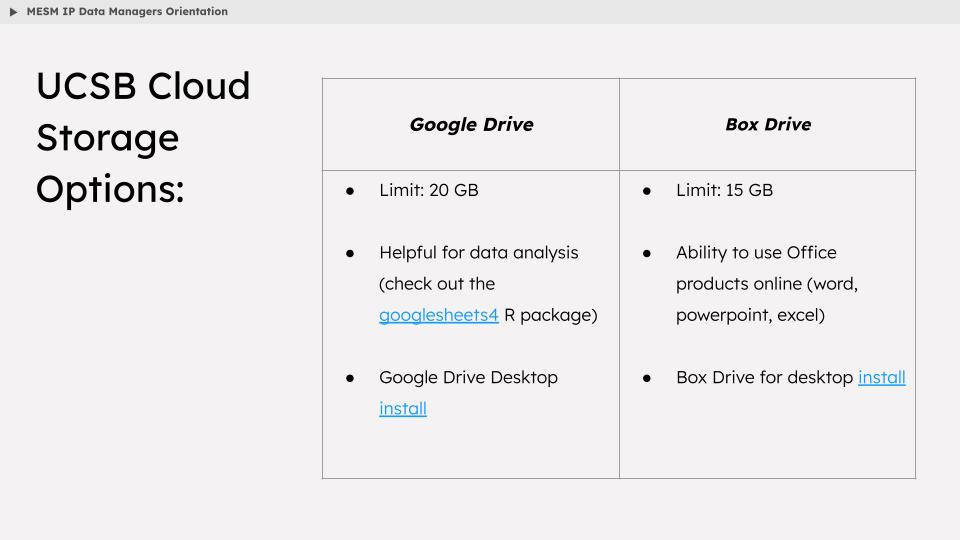The width and height of the screenshot is (960, 540).
Task: Follow the Google Drive Desktop install link
Action: [403, 408]
